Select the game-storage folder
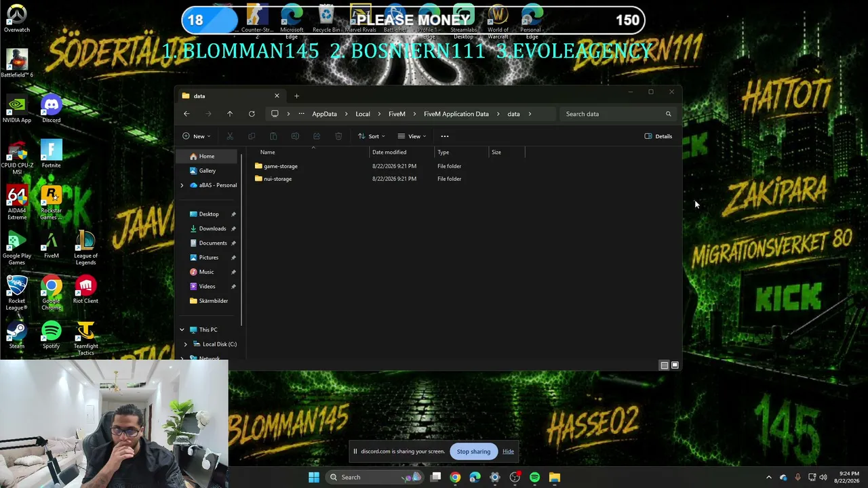Screen dimensions: 868x488 point(281,166)
